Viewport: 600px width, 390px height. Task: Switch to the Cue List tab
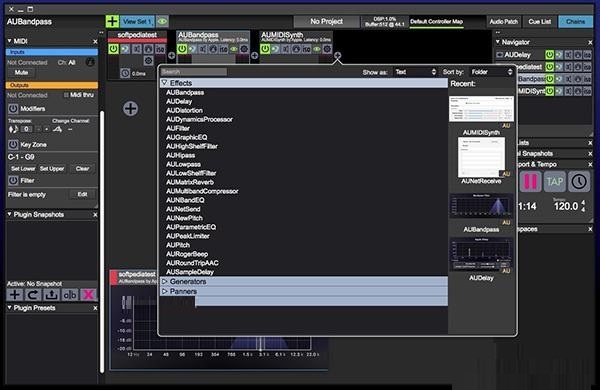540,21
